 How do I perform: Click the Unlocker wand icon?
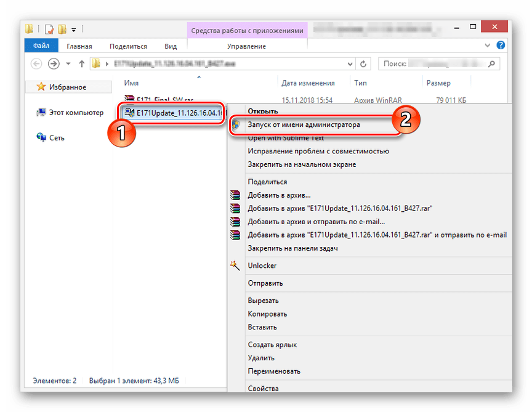coord(235,265)
